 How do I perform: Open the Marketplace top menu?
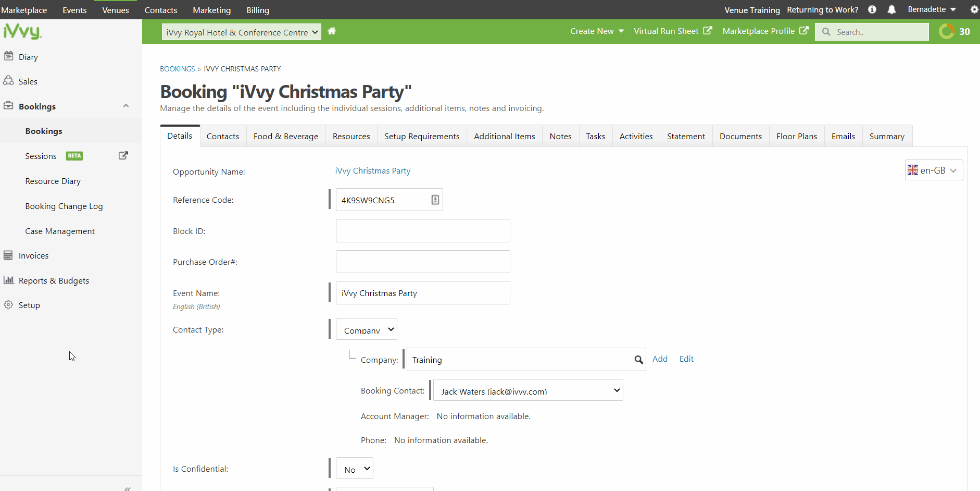24,10
